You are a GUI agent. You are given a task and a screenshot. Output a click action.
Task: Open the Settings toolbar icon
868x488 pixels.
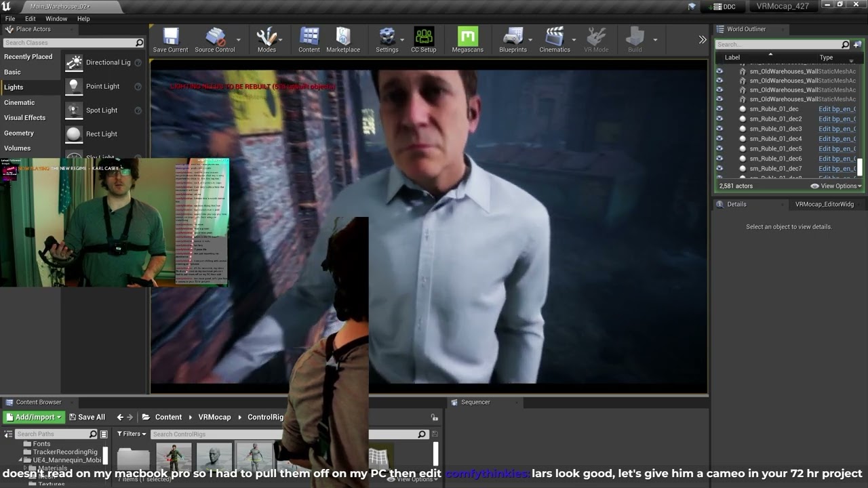(x=387, y=40)
